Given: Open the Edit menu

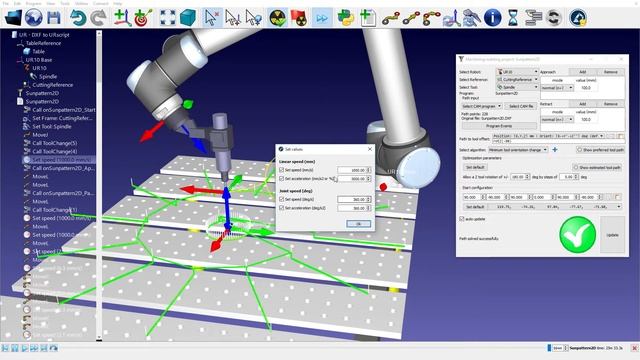Looking at the screenshot, I should [x=18, y=3].
